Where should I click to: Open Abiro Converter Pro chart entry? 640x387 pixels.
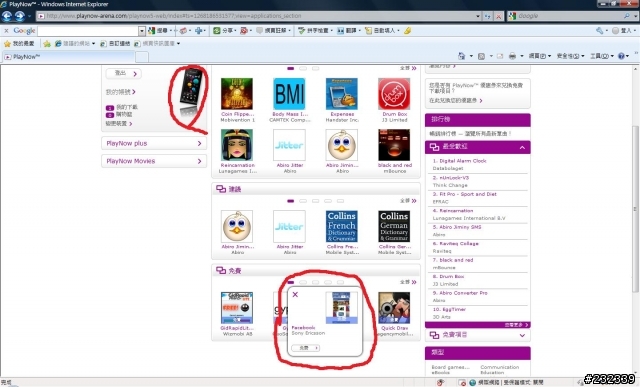tap(463, 293)
